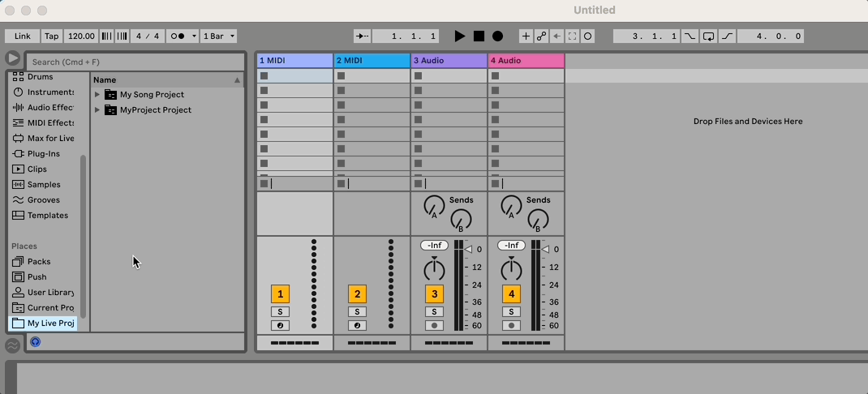The height and width of the screenshot is (394, 868).
Task: Open the 1 Bar quantization dropdown
Action: [x=218, y=36]
